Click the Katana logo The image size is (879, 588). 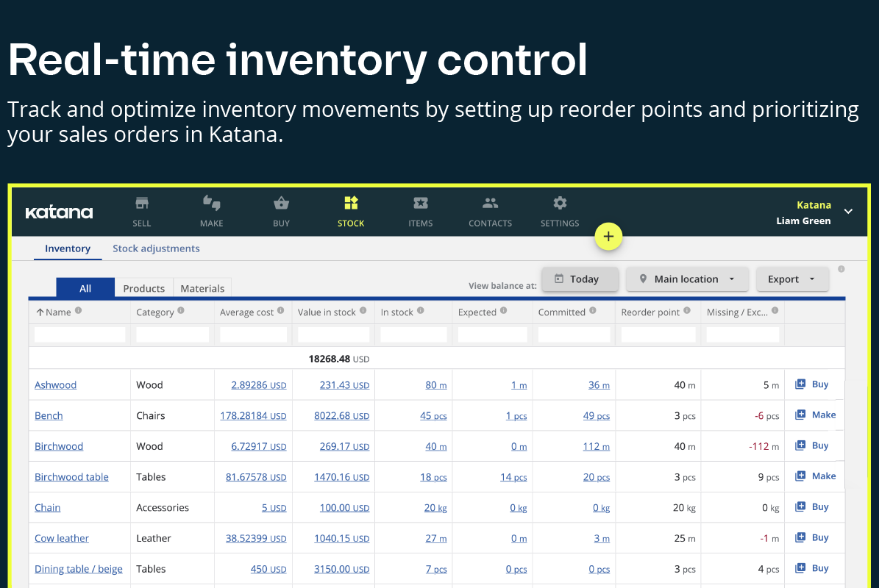[60, 212]
